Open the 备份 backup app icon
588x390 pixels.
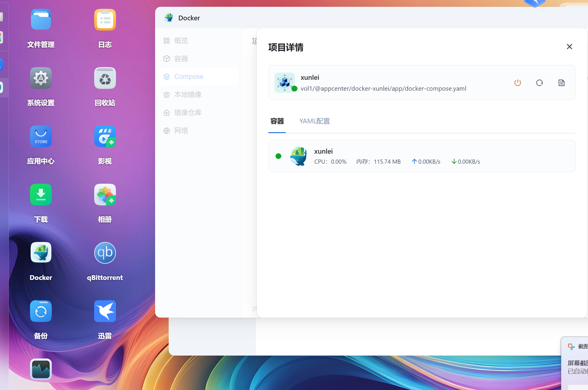41,311
